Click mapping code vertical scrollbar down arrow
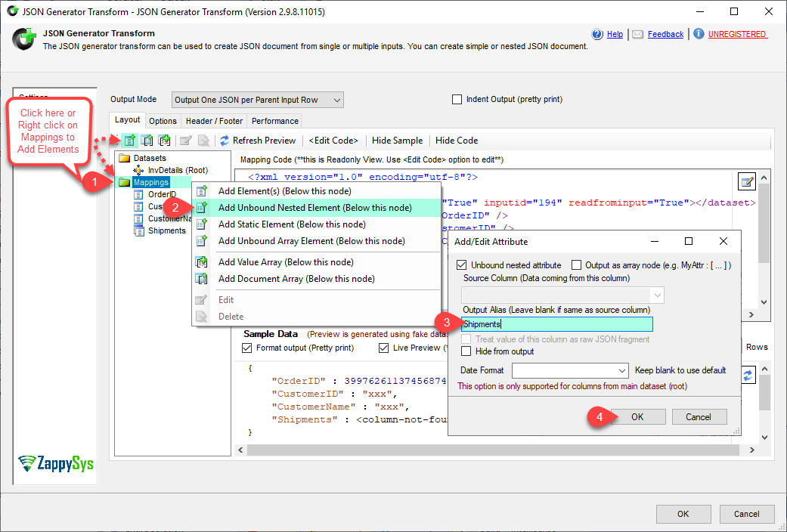 pos(764,302)
